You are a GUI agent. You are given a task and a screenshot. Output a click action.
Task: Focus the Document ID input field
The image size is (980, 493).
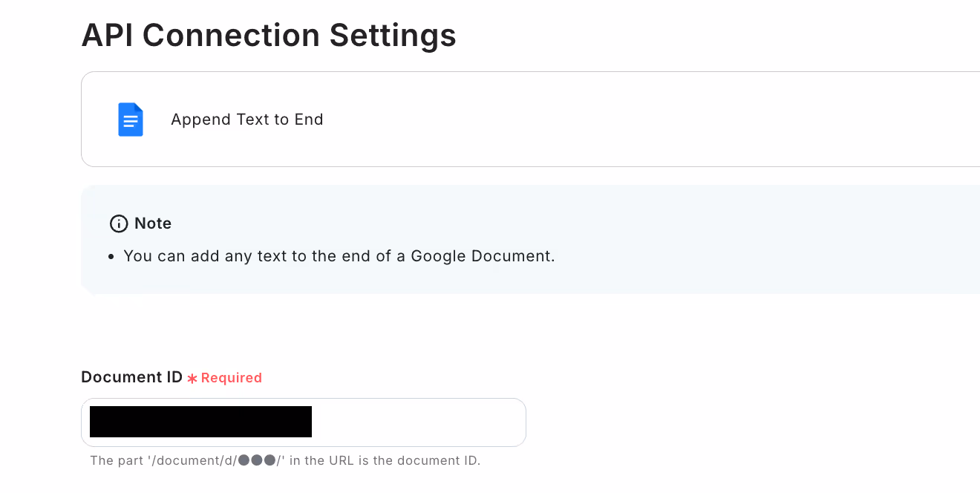(304, 422)
